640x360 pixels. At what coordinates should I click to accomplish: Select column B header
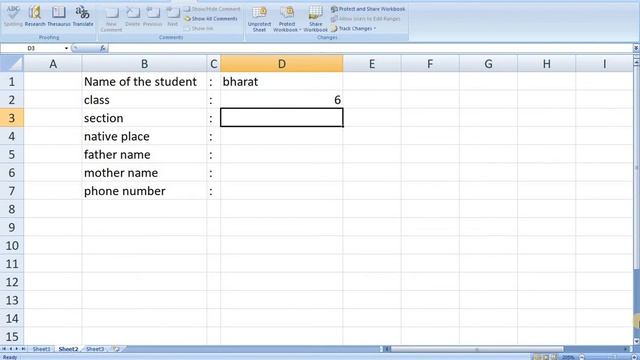[x=144, y=64]
